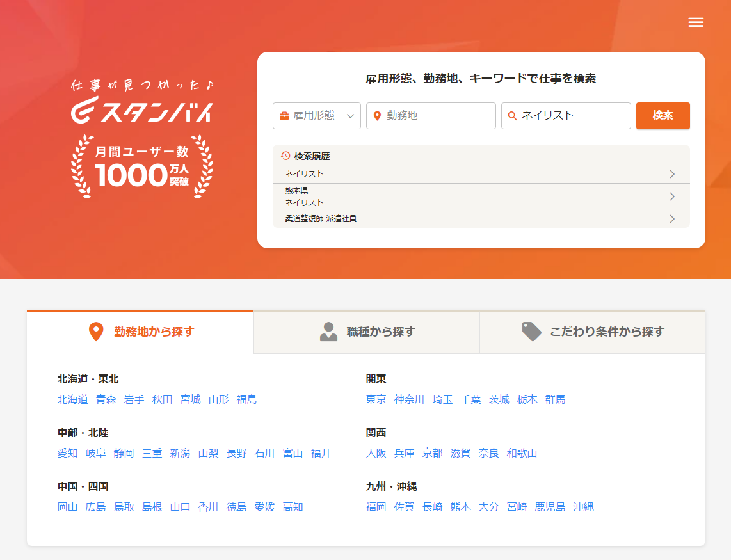
Task: Open the 島根 link
Action: point(152,507)
